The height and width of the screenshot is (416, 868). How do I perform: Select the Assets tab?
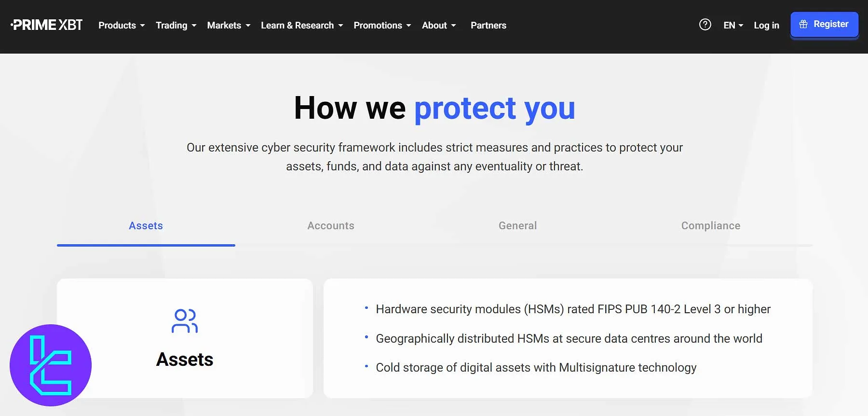click(x=146, y=225)
